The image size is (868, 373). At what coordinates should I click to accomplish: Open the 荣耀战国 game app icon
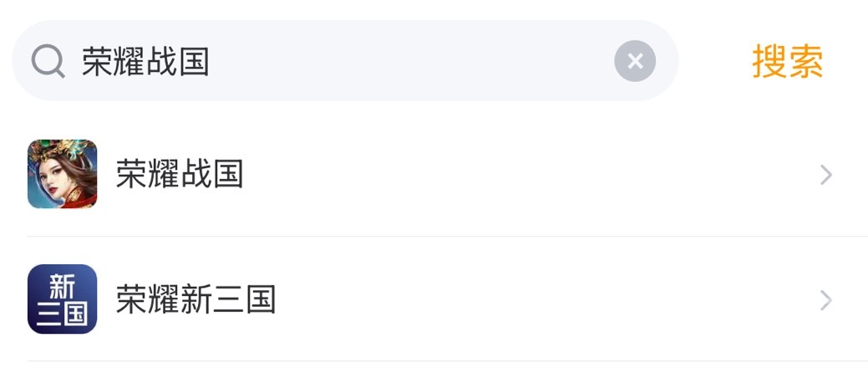pos(63,174)
